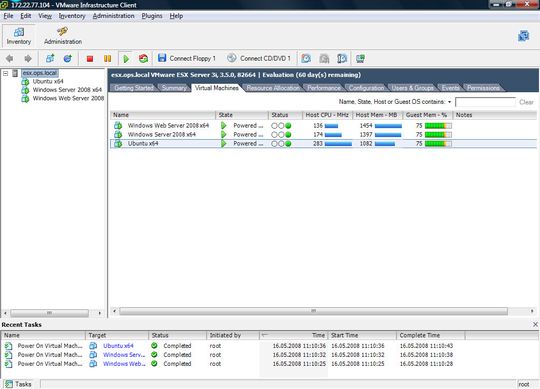Open the Help menu
The image size is (540, 389).
pos(176,16)
